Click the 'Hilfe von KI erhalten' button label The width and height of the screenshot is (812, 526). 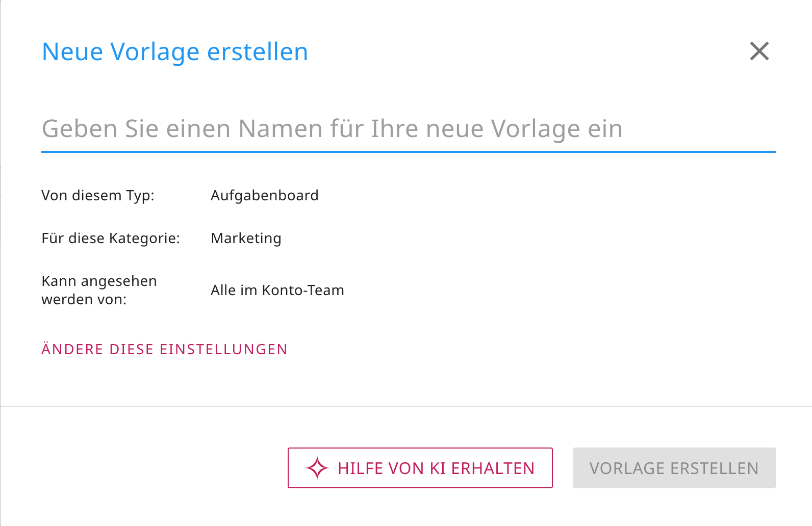[x=436, y=468]
